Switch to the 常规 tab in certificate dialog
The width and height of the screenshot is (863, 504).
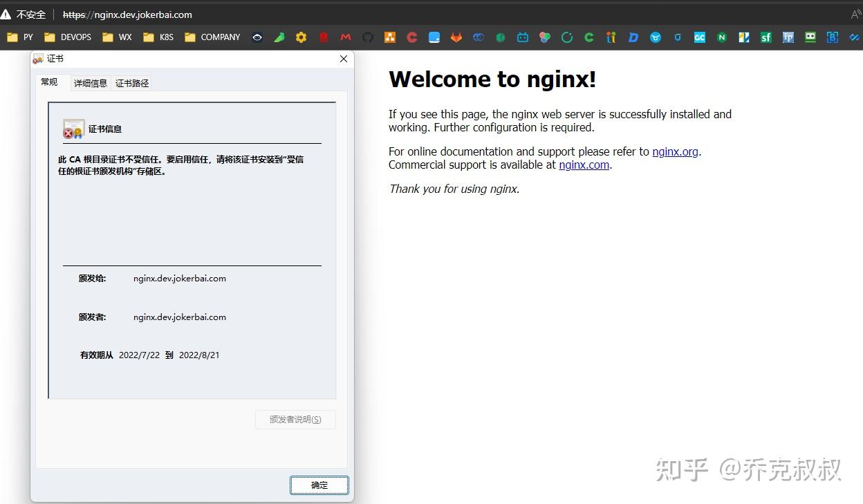50,82
